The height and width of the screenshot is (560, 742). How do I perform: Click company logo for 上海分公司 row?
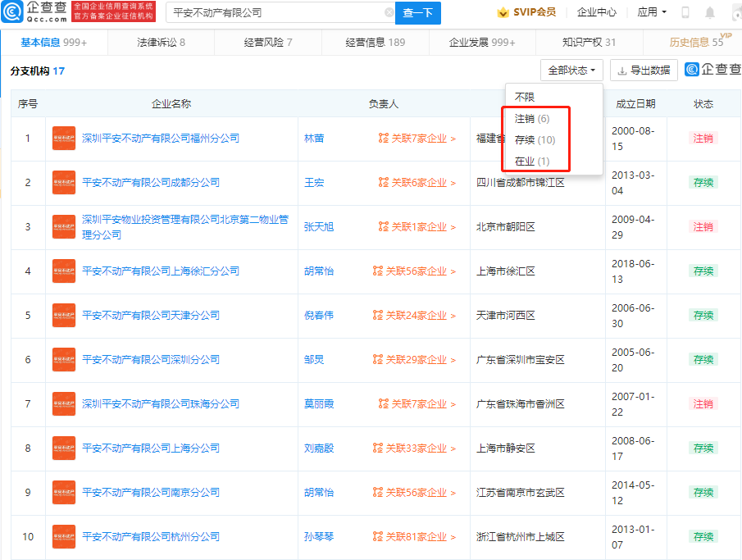(x=64, y=448)
